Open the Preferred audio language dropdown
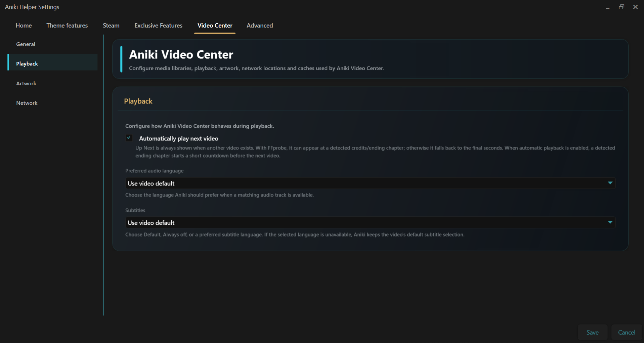 click(370, 183)
